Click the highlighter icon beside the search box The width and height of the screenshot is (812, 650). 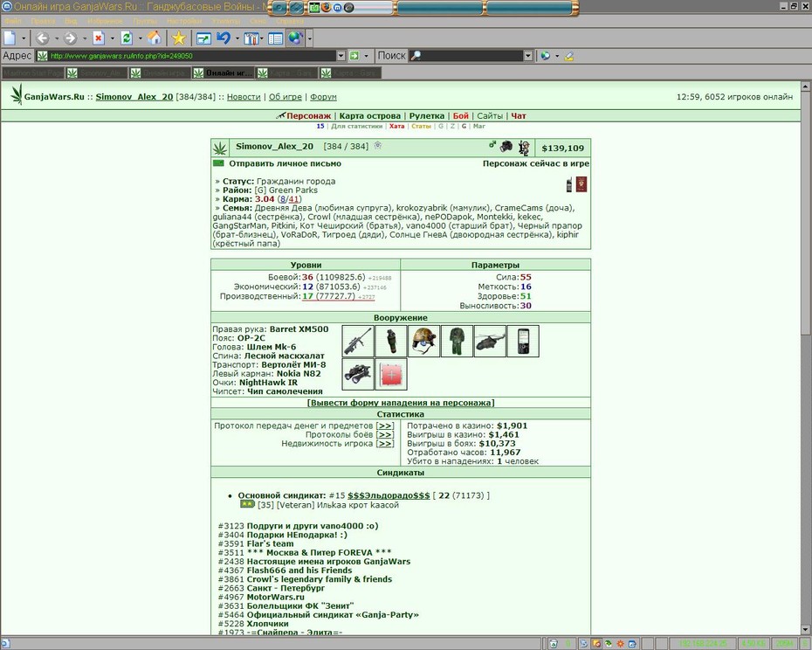tap(568, 56)
